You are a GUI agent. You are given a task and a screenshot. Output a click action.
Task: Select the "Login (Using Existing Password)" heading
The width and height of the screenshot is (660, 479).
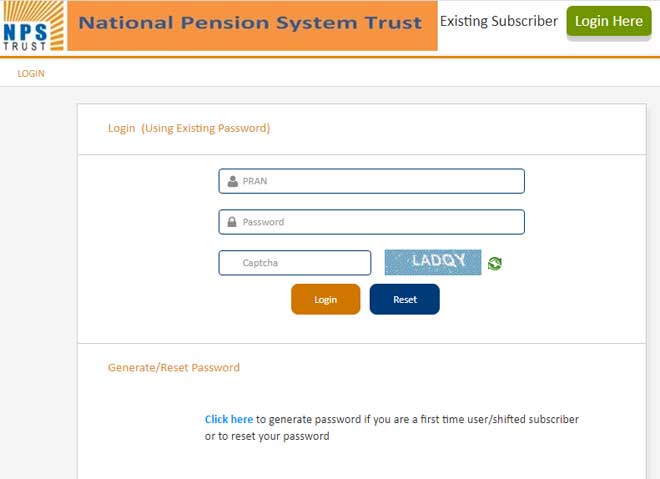pos(189,128)
